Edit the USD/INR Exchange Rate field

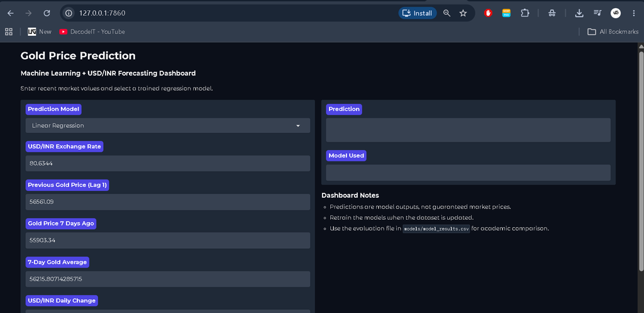coord(167,163)
